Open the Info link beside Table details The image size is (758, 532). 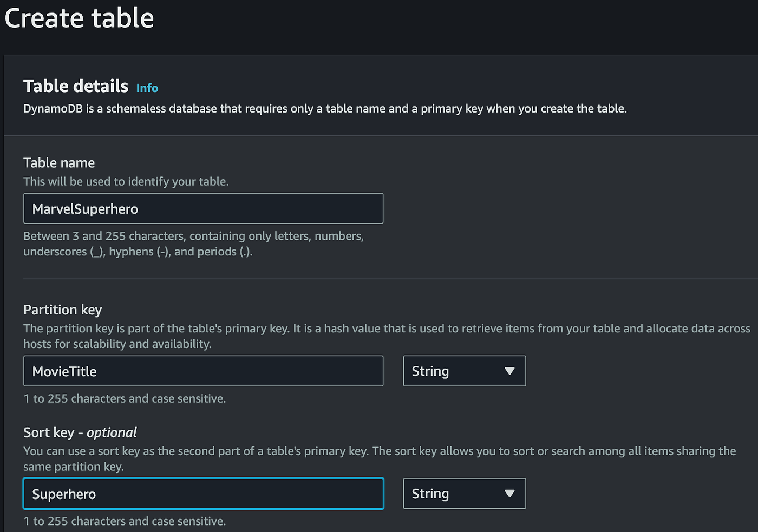147,88
